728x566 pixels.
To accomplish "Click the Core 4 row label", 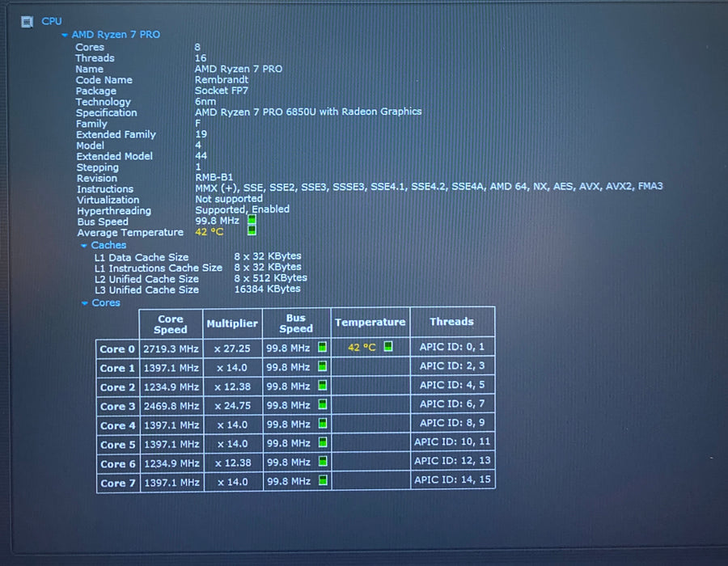I will tap(118, 425).
